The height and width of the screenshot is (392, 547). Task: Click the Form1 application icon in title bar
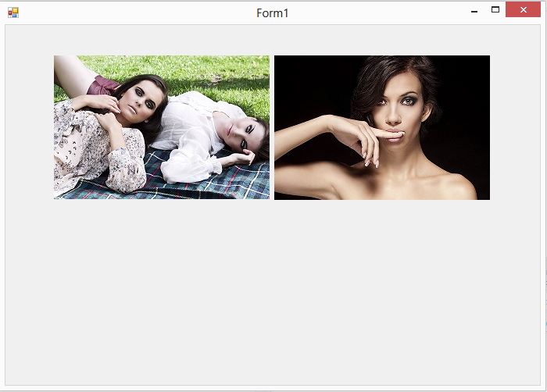click(13, 13)
